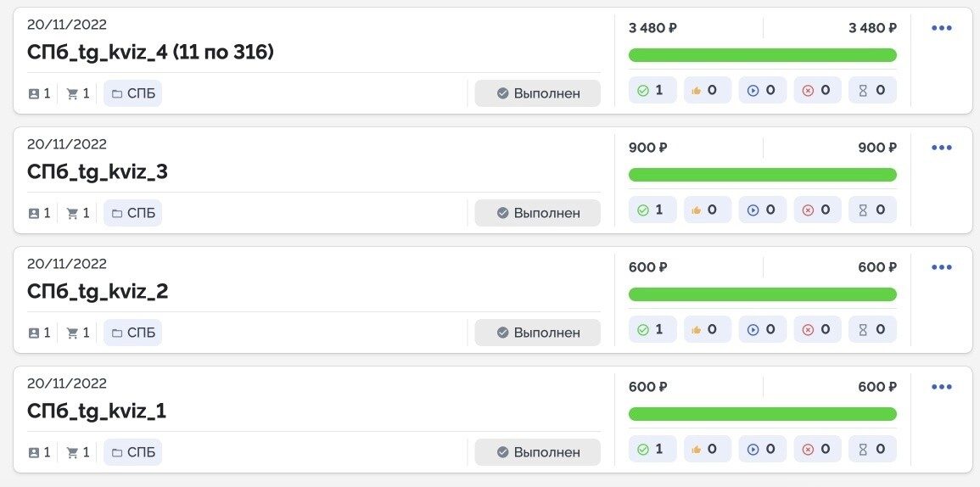Screen dimensions: 980x487
Task: Click thumbs-up counter in СПб_tg_kviz_4 row
Action: (708, 91)
